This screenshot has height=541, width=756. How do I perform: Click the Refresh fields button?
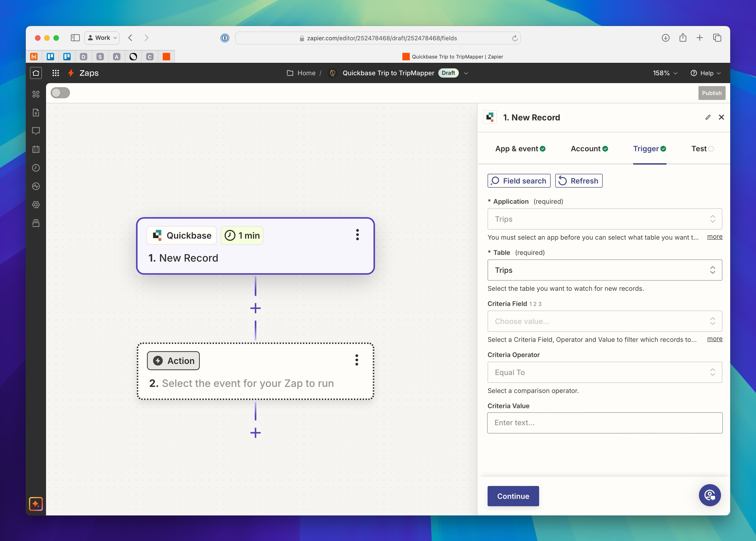point(579,181)
